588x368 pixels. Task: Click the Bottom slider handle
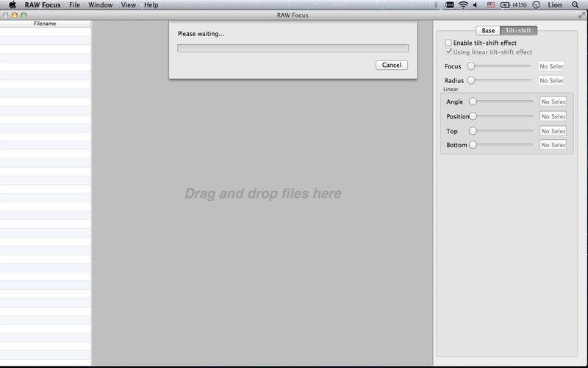[473, 145]
